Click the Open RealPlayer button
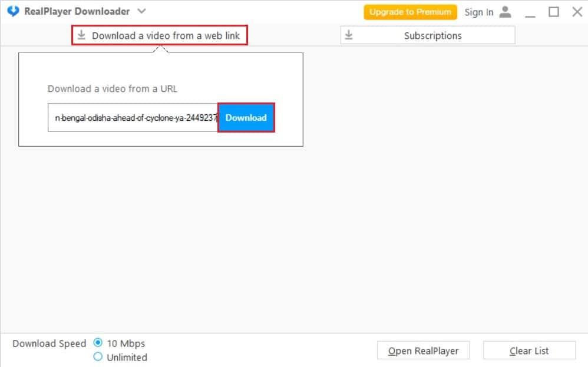The height and width of the screenshot is (367, 588). tap(424, 351)
